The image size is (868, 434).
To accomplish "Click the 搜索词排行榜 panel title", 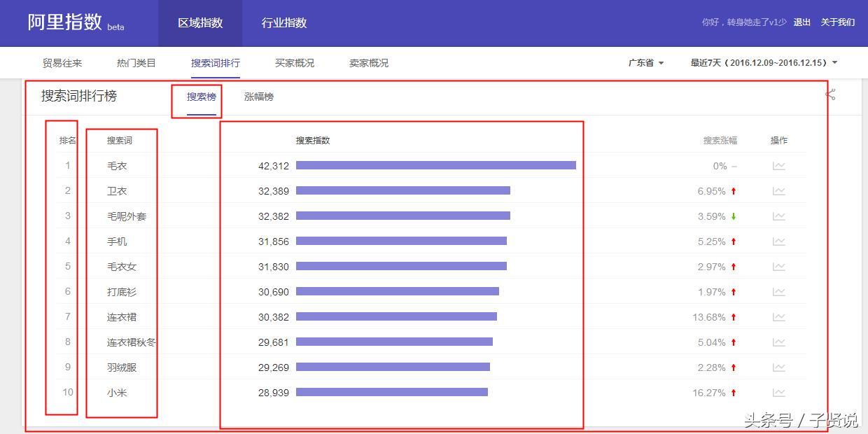I will coord(79,96).
